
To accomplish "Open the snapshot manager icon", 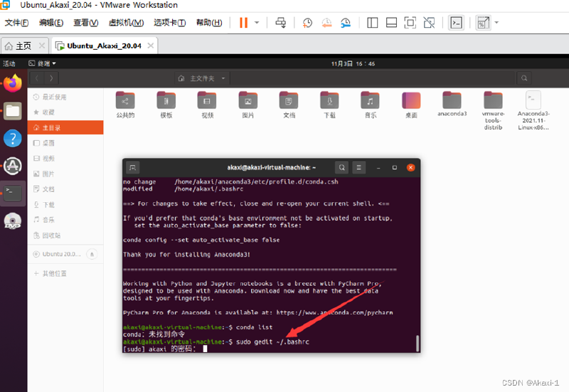I will tap(346, 23).
